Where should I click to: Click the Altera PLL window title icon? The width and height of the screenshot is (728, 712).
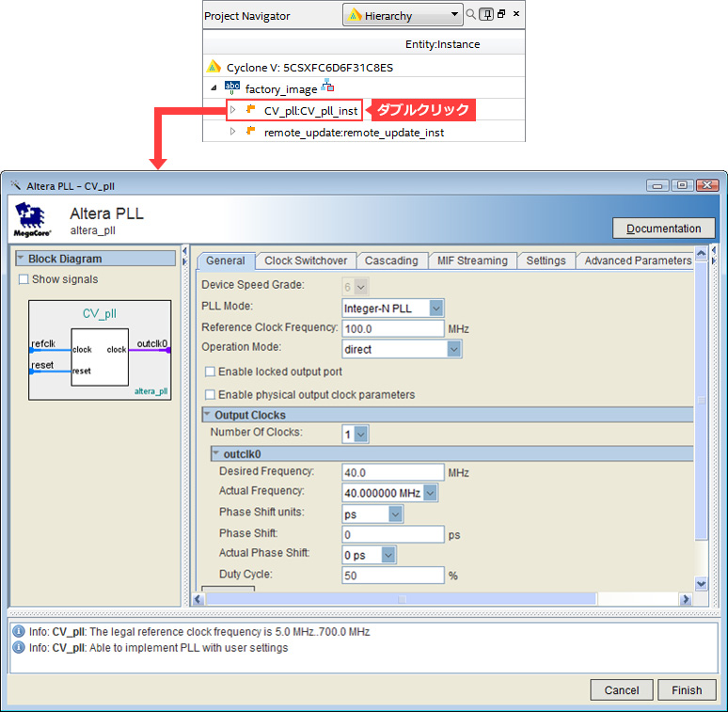[x=16, y=185]
